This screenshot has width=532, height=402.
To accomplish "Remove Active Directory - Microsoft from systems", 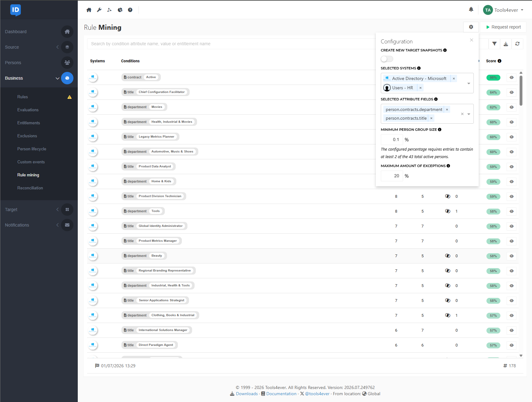I will [x=454, y=79].
